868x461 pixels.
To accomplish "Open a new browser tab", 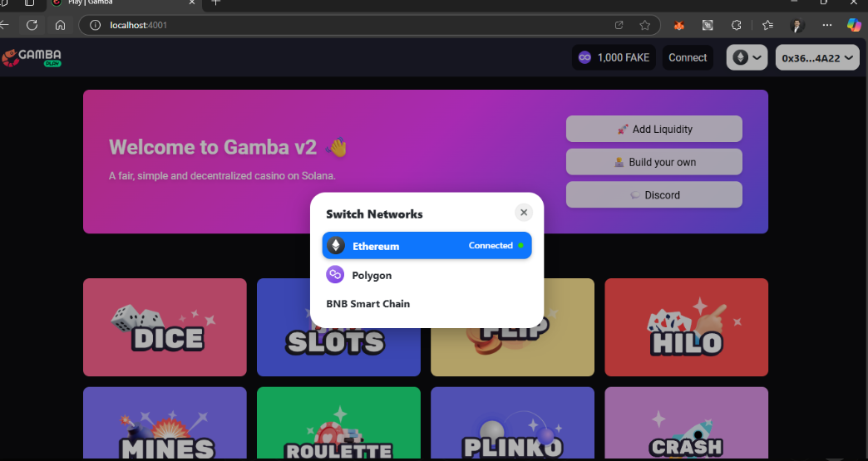I will [x=216, y=2].
